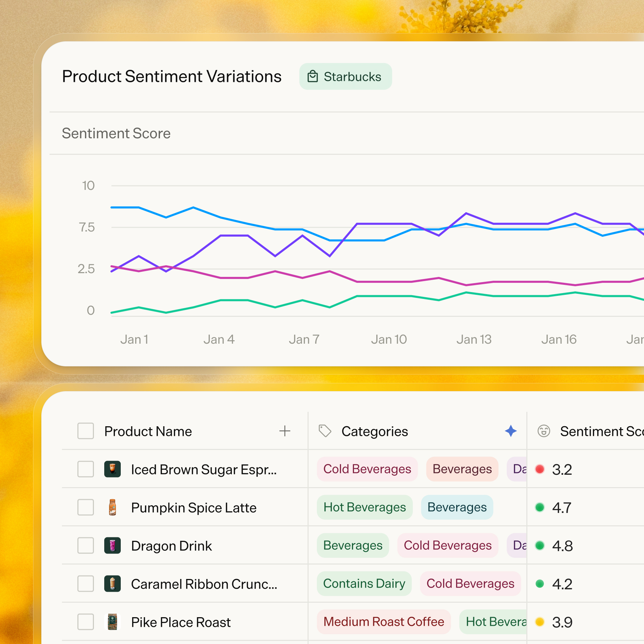Click blue Beverages tag in Pumpkin Spice row
This screenshot has width=644, height=644.
click(457, 507)
